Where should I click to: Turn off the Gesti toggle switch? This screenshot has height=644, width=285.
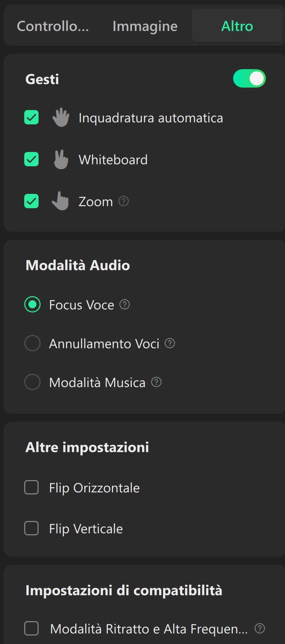(x=249, y=79)
